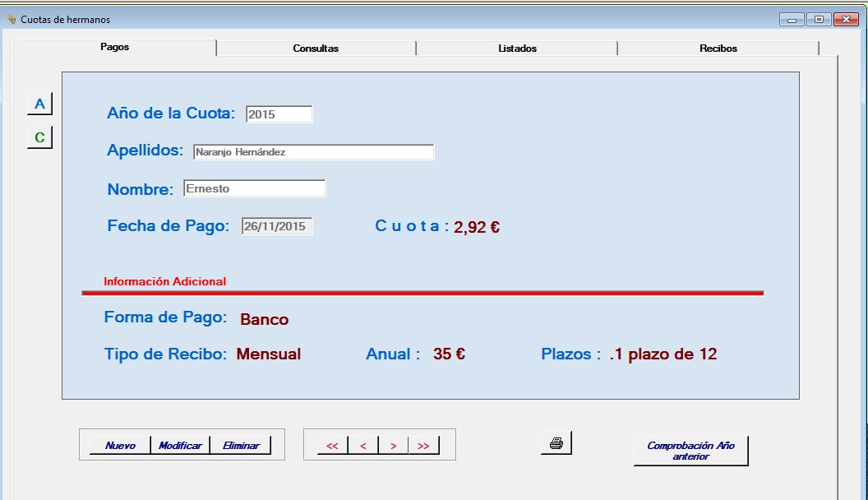Jump to last record with >> button

[x=423, y=446]
